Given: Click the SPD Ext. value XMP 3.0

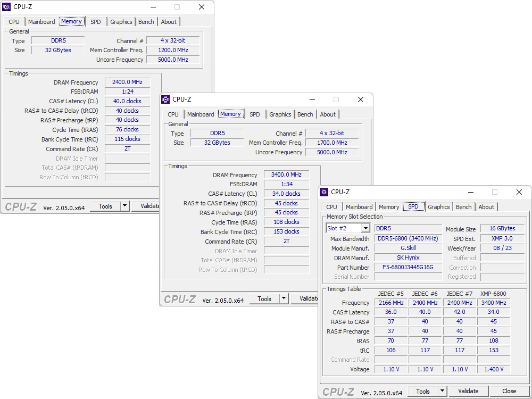Looking at the screenshot, I should click(x=503, y=238).
